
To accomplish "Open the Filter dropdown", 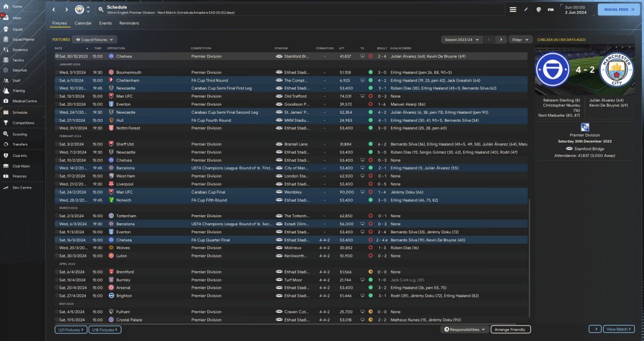I will click(520, 39).
